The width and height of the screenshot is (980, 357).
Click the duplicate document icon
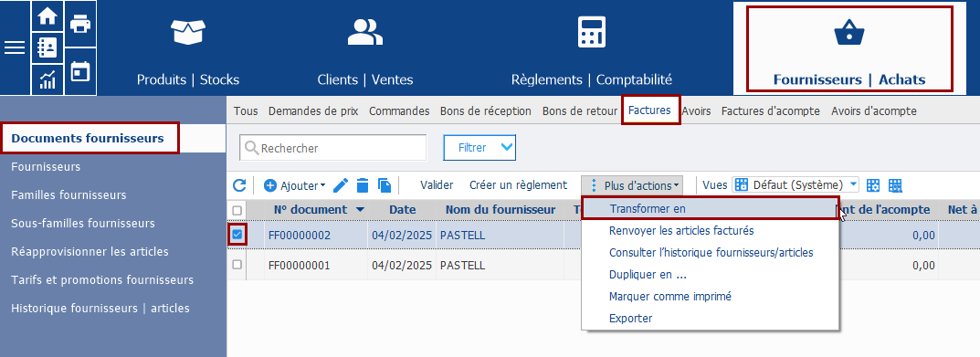pyautogui.click(x=385, y=185)
